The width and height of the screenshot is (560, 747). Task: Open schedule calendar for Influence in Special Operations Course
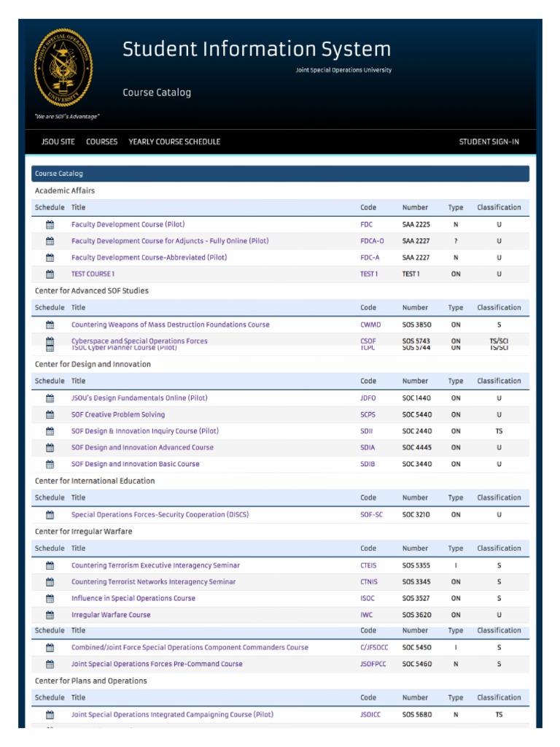coord(50,598)
